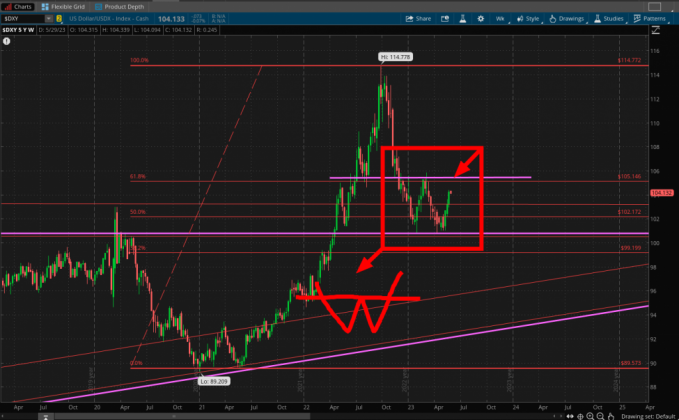This screenshot has height=420, width=679.
Task: Open the Share menu
Action: (419, 18)
